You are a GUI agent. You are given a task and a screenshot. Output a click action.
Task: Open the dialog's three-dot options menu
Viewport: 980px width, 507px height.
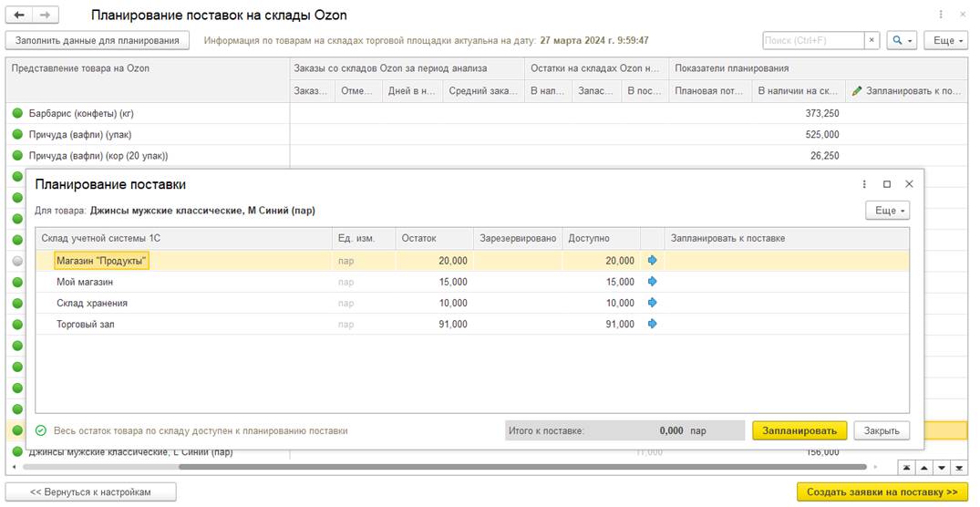click(x=864, y=184)
